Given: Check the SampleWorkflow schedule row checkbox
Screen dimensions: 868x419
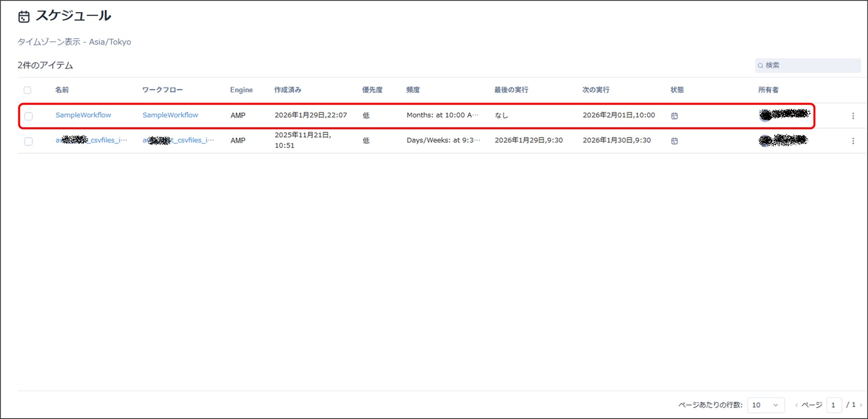Looking at the screenshot, I should coord(28,116).
